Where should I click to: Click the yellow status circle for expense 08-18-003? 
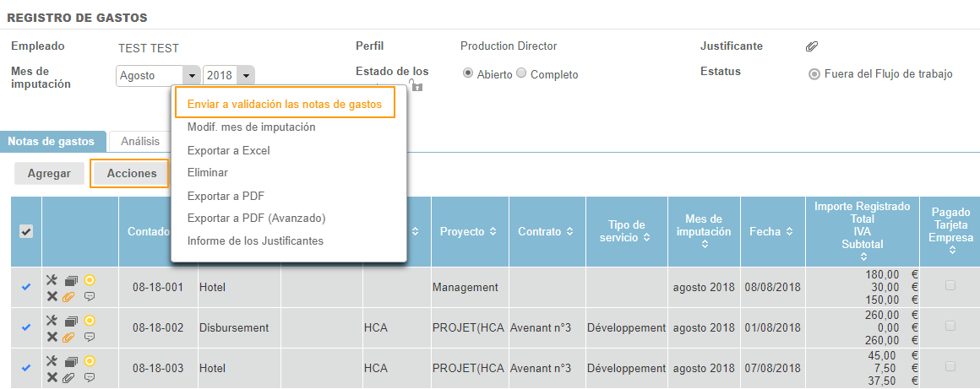[x=90, y=361]
